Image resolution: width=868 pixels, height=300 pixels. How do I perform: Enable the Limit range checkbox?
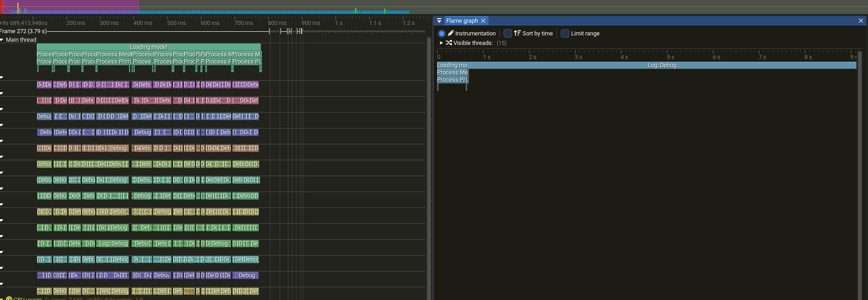click(x=565, y=34)
